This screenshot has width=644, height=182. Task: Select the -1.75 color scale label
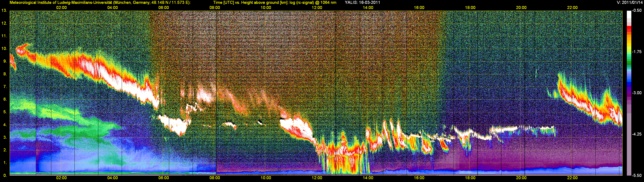pos(636,52)
